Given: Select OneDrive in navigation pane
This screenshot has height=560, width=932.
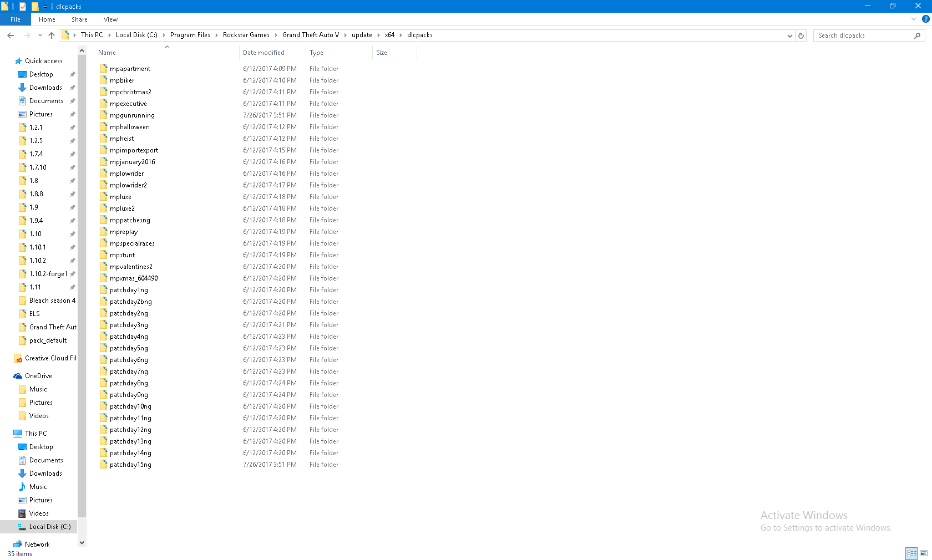Looking at the screenshot, I should click(38, 376).
